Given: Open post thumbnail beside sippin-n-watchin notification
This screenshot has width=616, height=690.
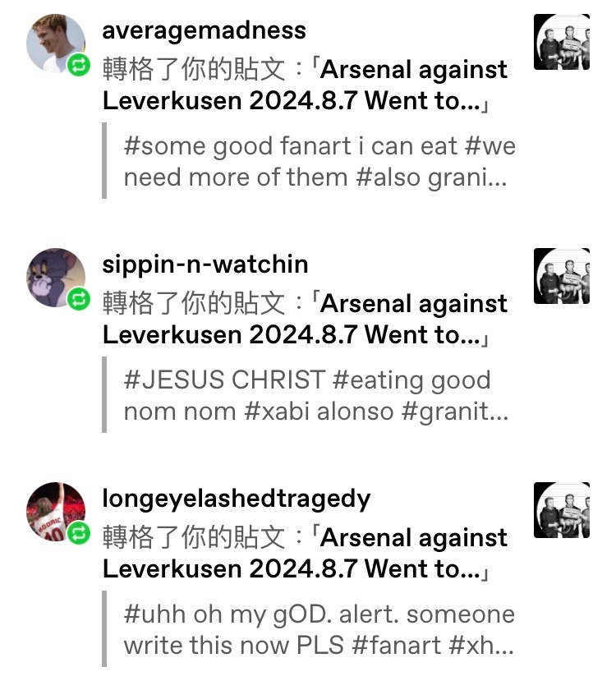Looking at the screenshot, I should (x=562, y=276).
